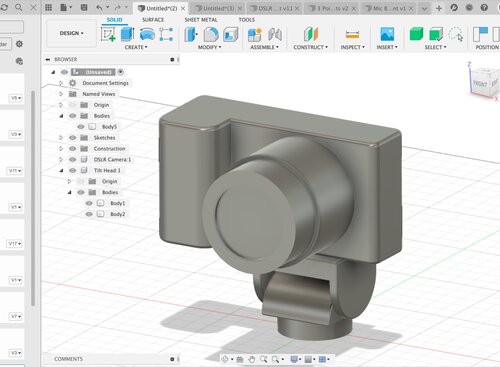Click the New Component assemble icon
Image resolution: width=500 pixels, height=367 pixels.
[255, 34]
